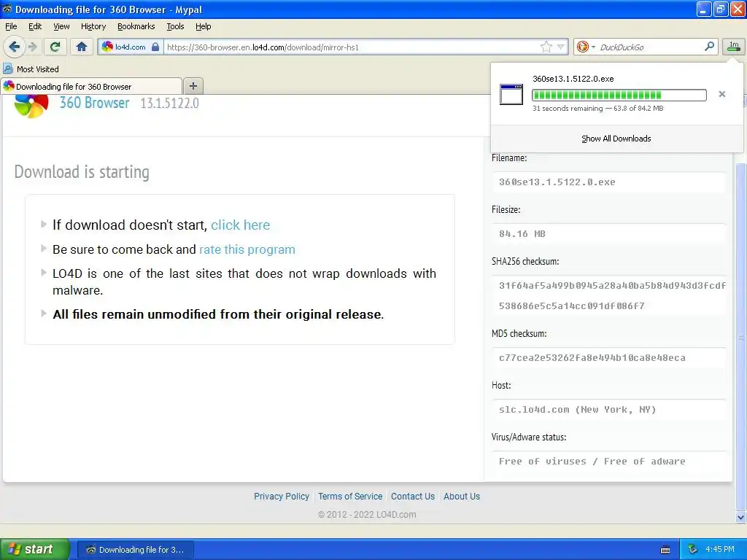This screenshot has width=747, height=560.
Task: Click the 360 Browser colorful logo
Action: pos(31,105)
